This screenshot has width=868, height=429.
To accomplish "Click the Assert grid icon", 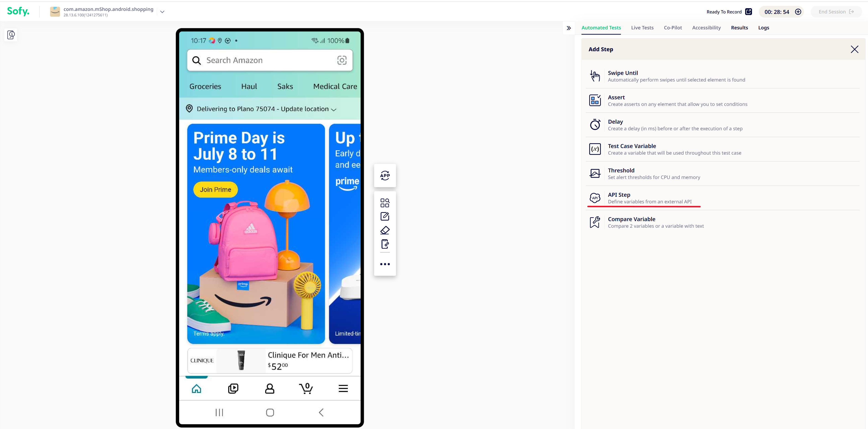I will (x=595, y=100).
